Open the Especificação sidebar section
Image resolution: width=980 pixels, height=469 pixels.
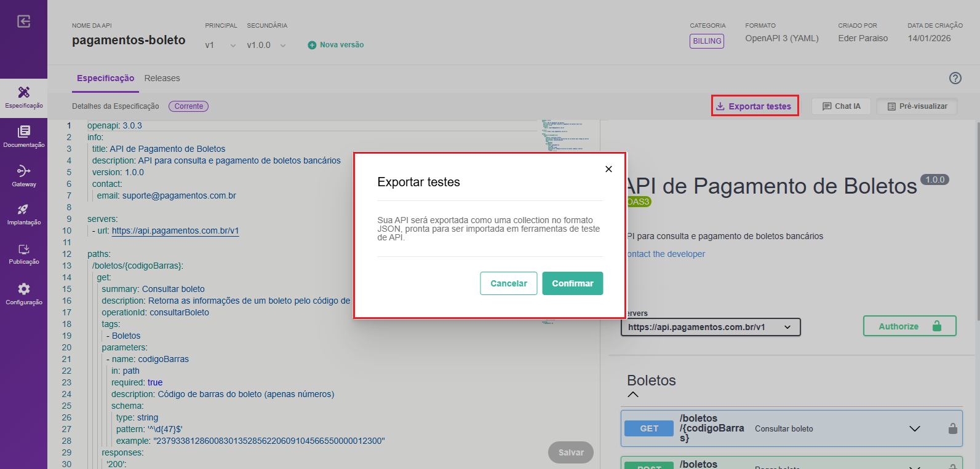(x=23, y=97)
